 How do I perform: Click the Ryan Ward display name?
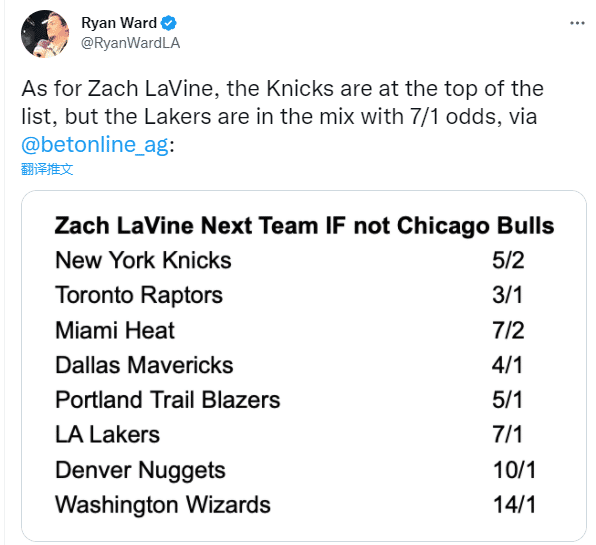pyautogui.click(x=119, y=23)
